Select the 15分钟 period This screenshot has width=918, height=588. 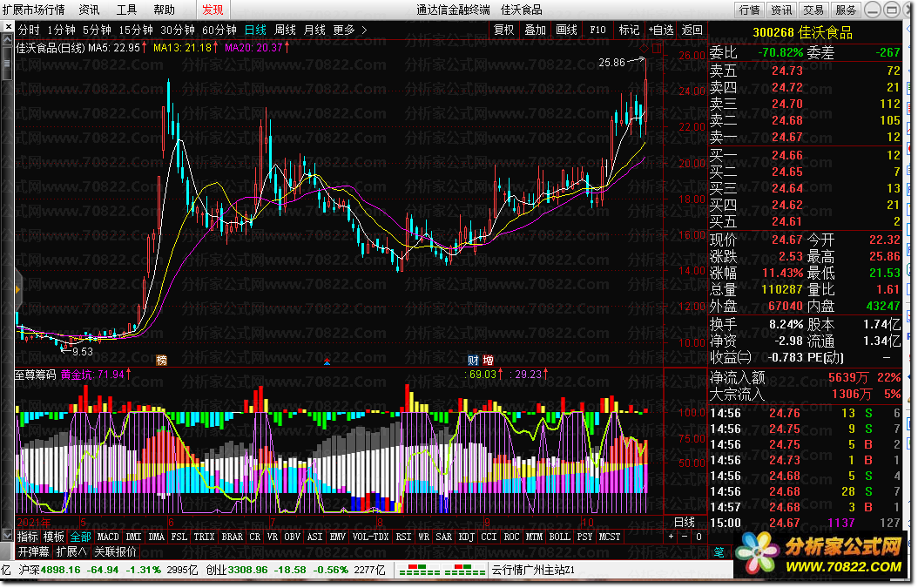(x=136, y=30)
